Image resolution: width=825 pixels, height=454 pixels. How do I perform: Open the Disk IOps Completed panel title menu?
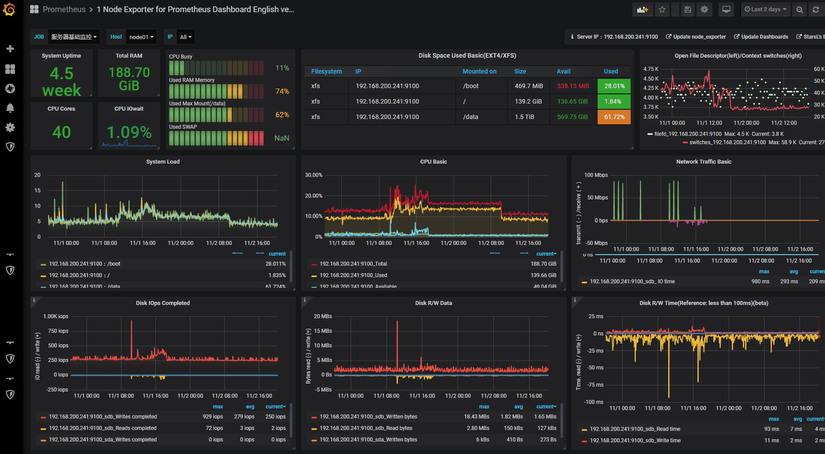pos(163,302)
